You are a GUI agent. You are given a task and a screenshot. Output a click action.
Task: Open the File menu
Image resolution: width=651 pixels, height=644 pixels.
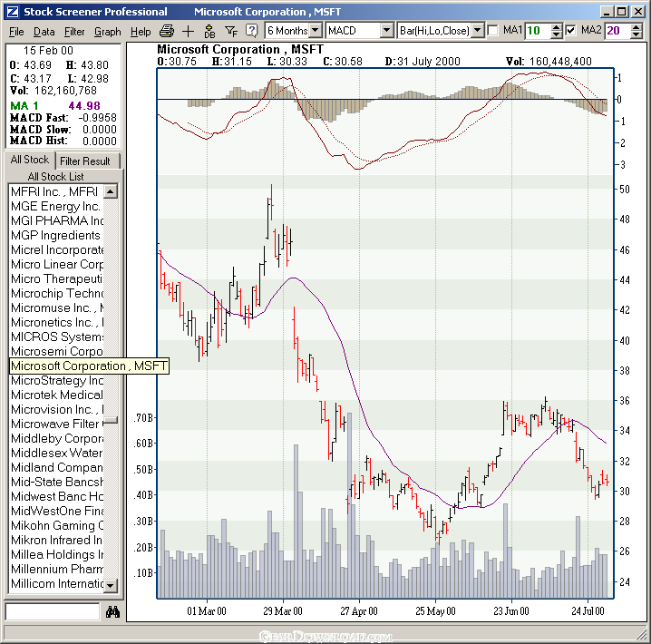click(x=16, y=32)
